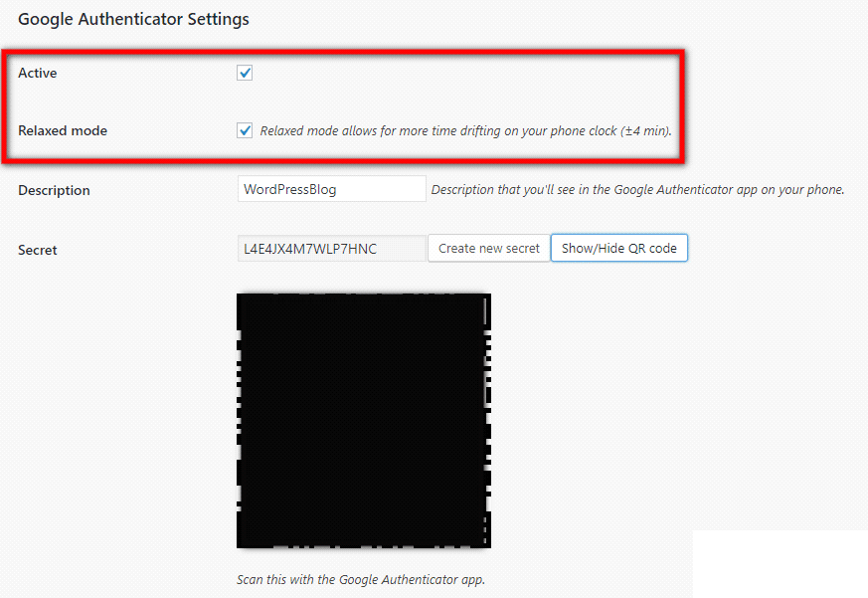Click the white blank box in the bottom right
Screen dimensions: 868x598
click(x=780, y=563)
